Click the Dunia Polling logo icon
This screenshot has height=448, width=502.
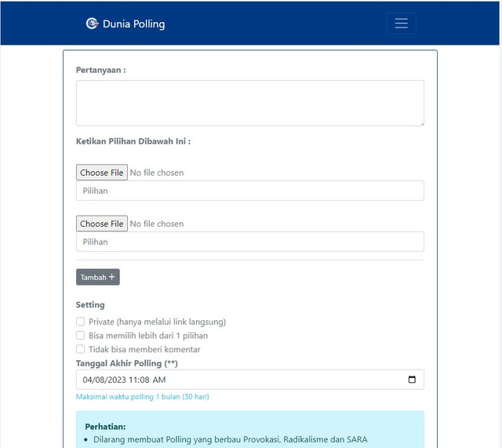[93, 24]
